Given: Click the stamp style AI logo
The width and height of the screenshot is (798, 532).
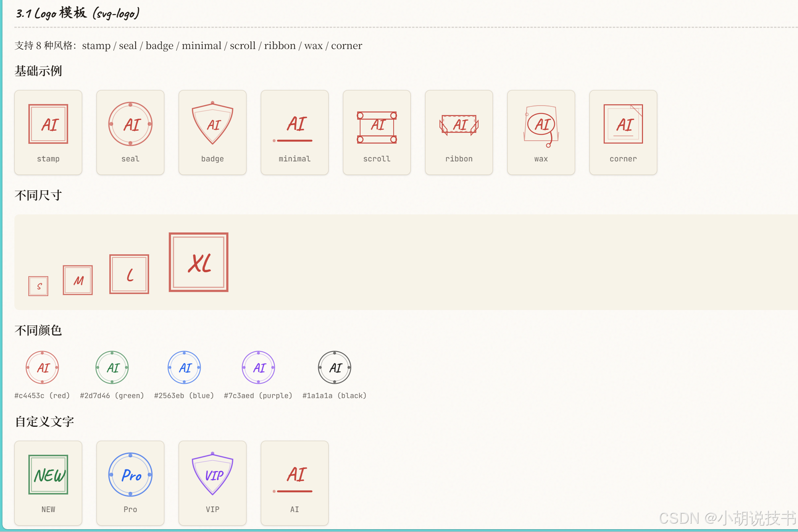Looking at the screenshot, I should [x=48, y=124].
